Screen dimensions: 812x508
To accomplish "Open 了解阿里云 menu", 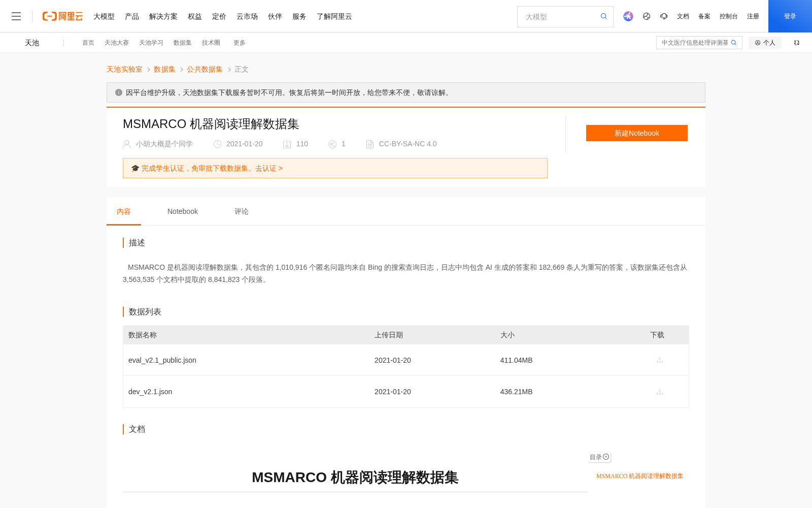I will pos(334,16).
